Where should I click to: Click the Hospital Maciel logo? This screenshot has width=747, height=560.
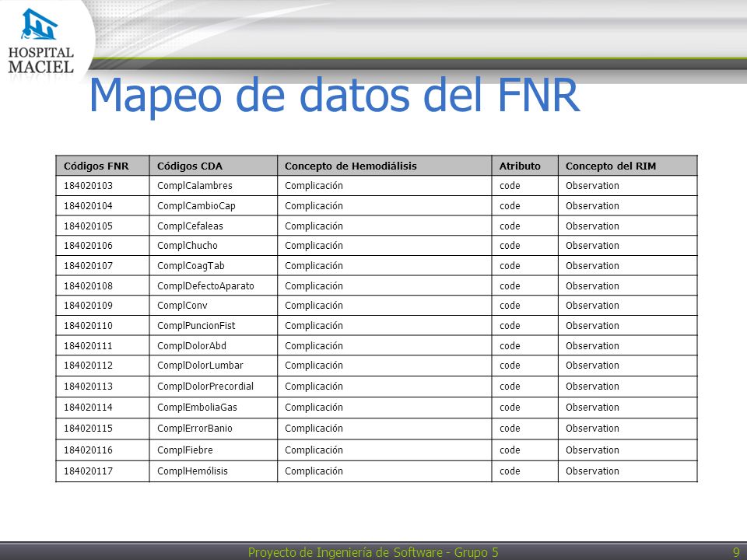click(x=41, y=41)
